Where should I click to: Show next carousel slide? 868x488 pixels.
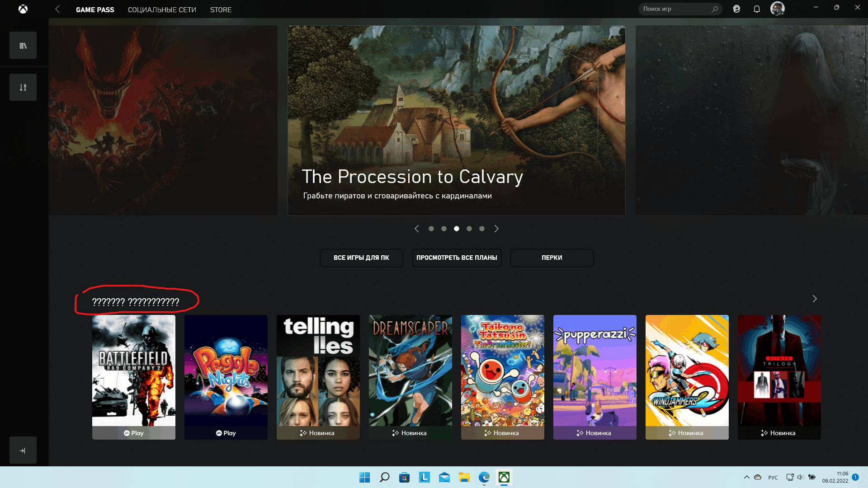coord(496,229)
